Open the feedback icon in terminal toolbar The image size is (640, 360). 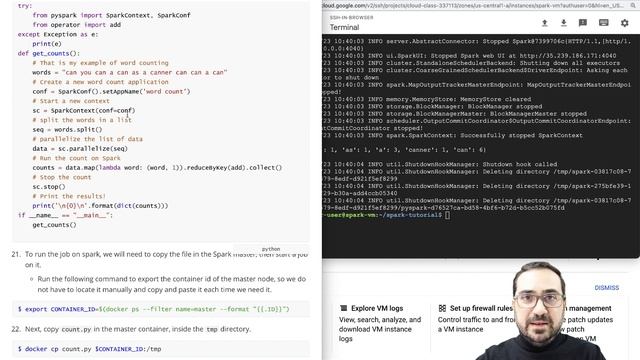pyautogui.click(x=583, y=23)
